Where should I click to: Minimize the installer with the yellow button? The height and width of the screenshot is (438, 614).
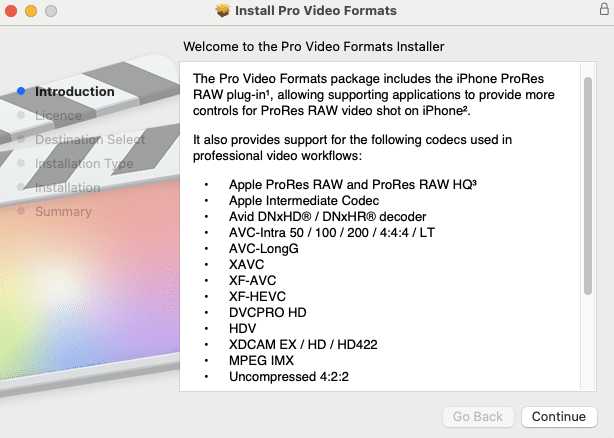coord(32,11)
